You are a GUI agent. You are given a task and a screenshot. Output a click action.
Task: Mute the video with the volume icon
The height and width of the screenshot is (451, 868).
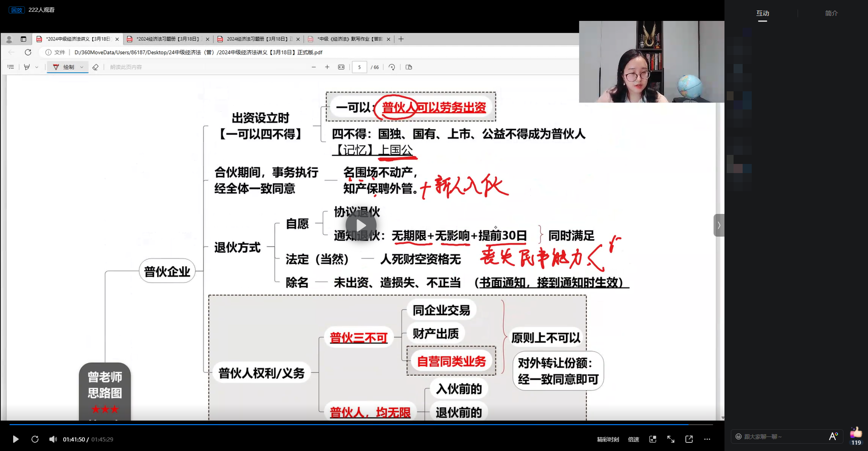53,439
